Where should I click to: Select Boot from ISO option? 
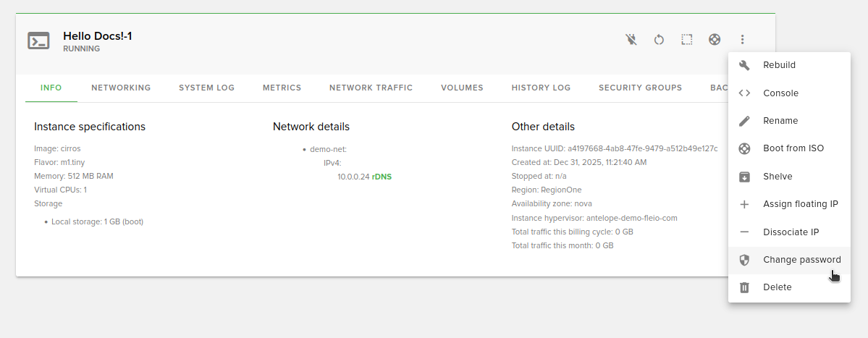pos(793,148)
